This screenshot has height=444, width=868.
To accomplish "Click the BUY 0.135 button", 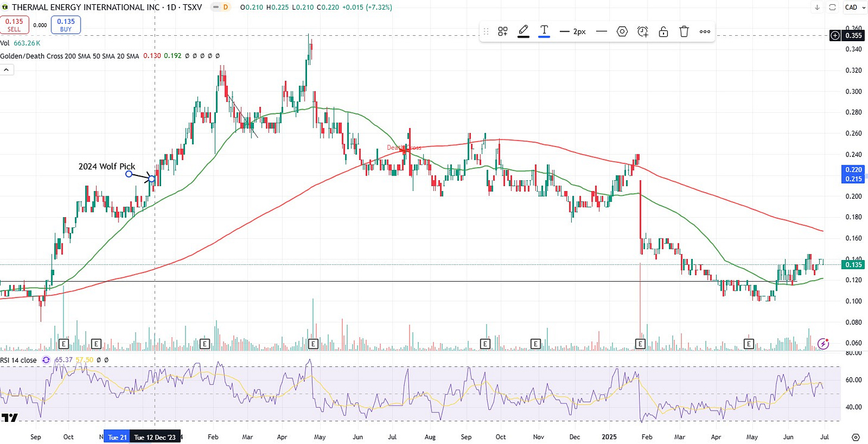I will 66,24.
